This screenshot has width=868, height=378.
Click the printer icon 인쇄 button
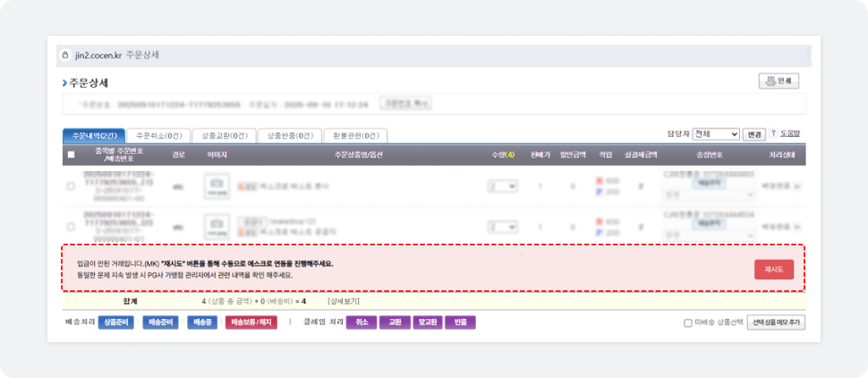tap(778, 82)
